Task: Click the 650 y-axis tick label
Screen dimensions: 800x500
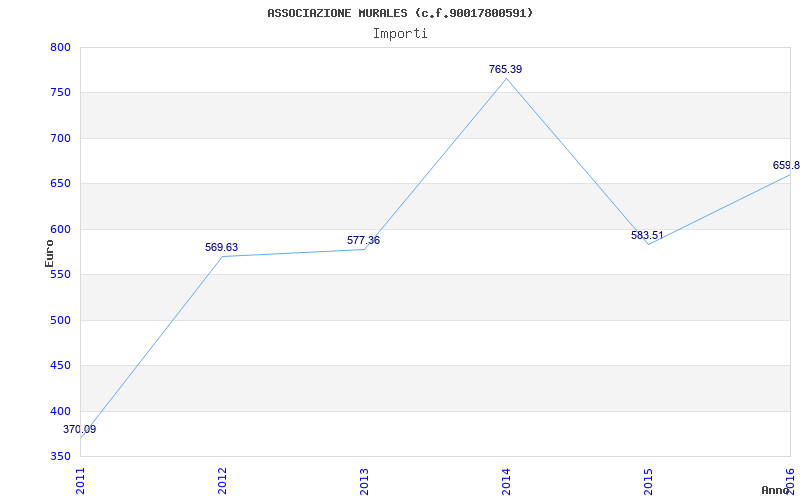Action: [x=60, y=184]
